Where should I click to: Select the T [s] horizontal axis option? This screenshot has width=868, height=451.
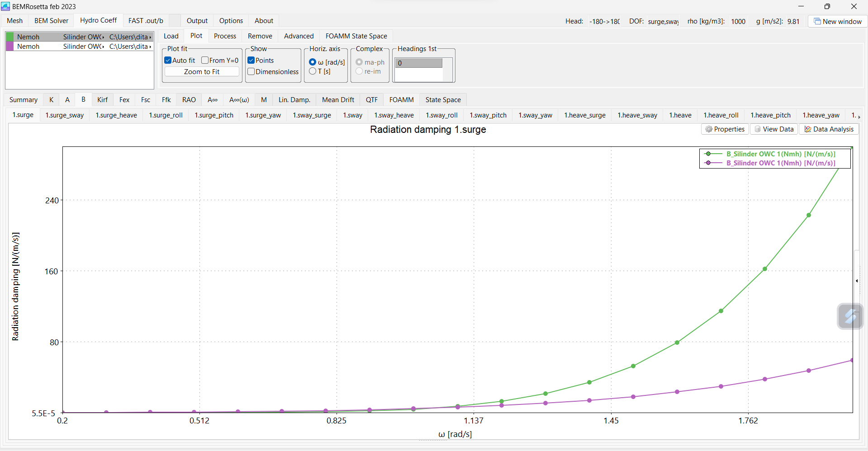point(313,71)
